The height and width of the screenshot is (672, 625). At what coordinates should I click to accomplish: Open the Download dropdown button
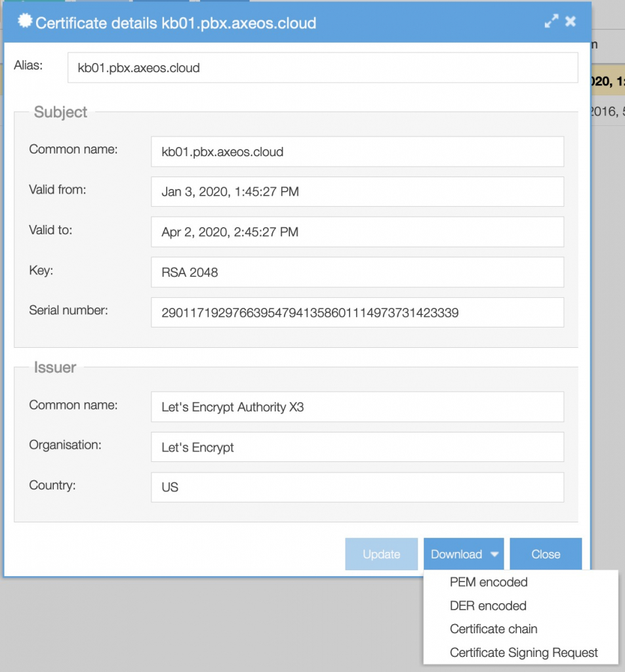click(x=457, y=554)
